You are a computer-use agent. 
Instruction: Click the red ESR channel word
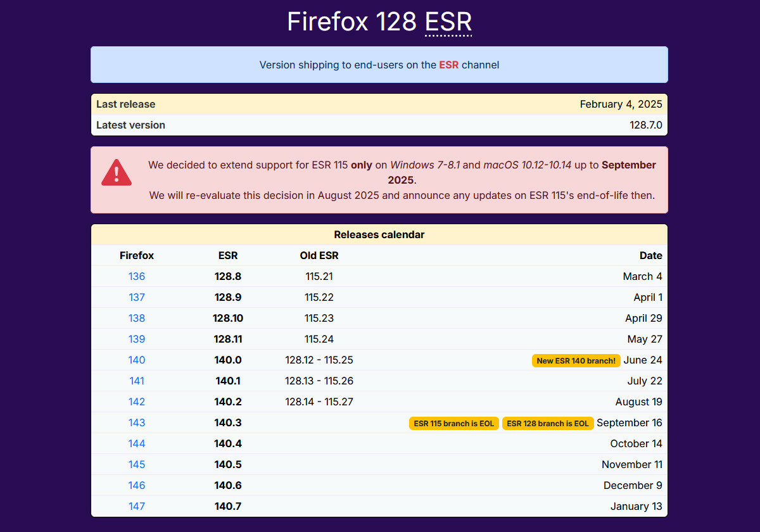pyautogui.click(x=448, y=65)
